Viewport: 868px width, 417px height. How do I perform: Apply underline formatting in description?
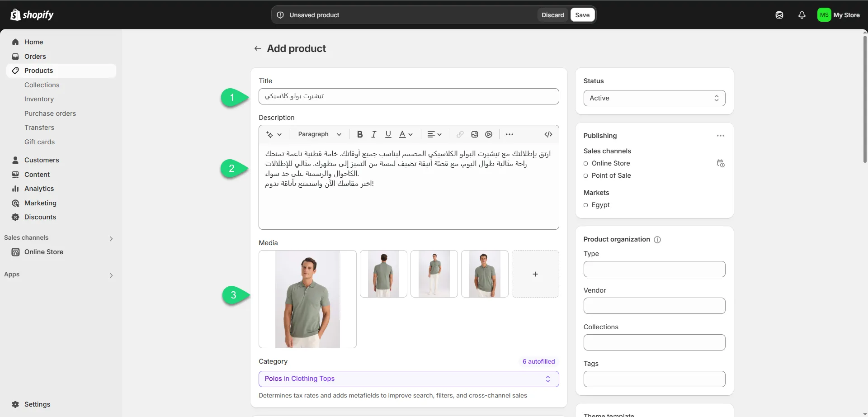pos(388,134)
